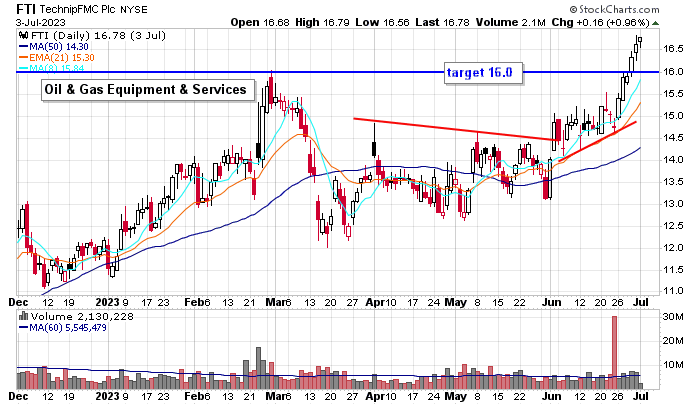This screenshot has width=700, height=405.
Task: Click the Volume 2,130,228 legend text
Action: tap(82, 317)
